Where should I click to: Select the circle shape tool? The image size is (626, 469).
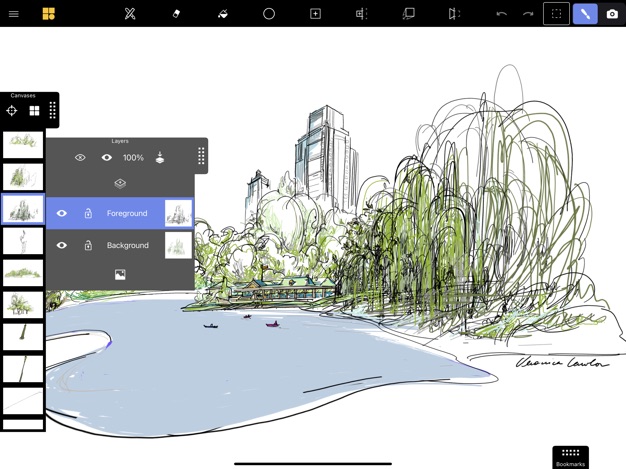[x=269, y=14]
